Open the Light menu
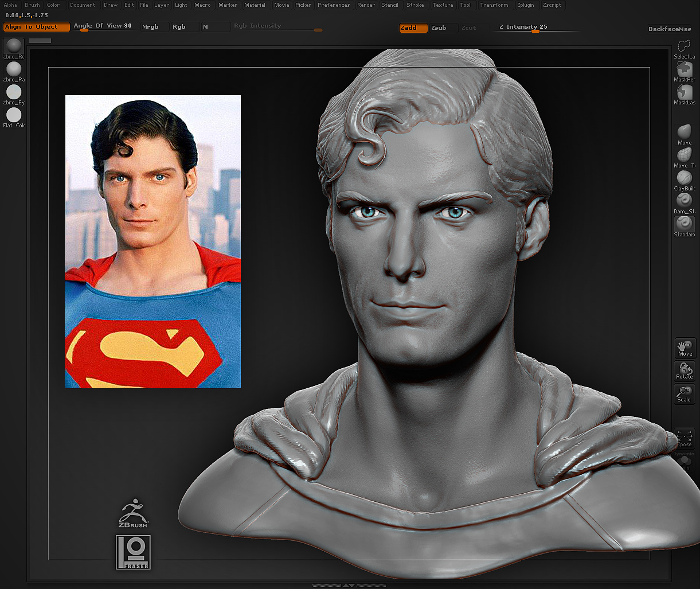This screenshot has height=589, width=700. [181, 5]
